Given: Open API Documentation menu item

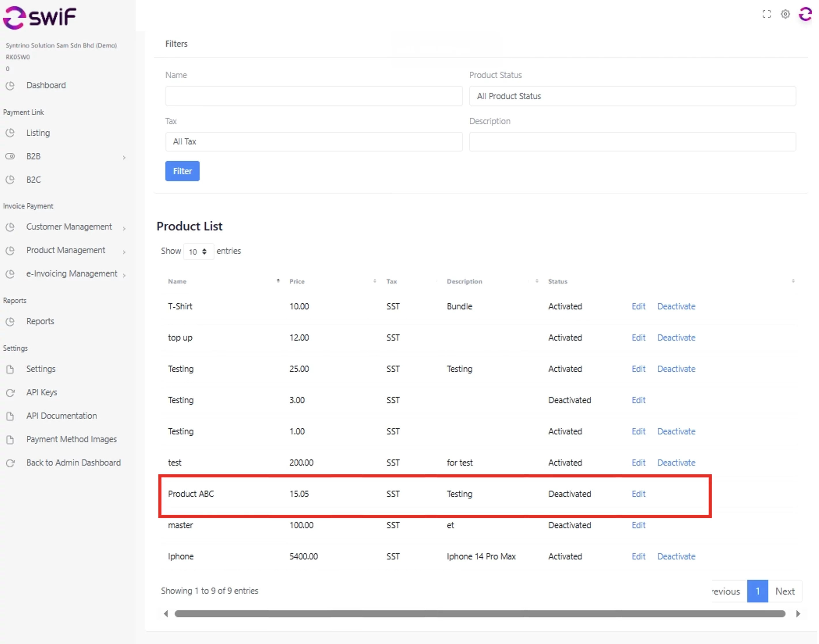Looking at the screenshot, I should pos(61,416).
